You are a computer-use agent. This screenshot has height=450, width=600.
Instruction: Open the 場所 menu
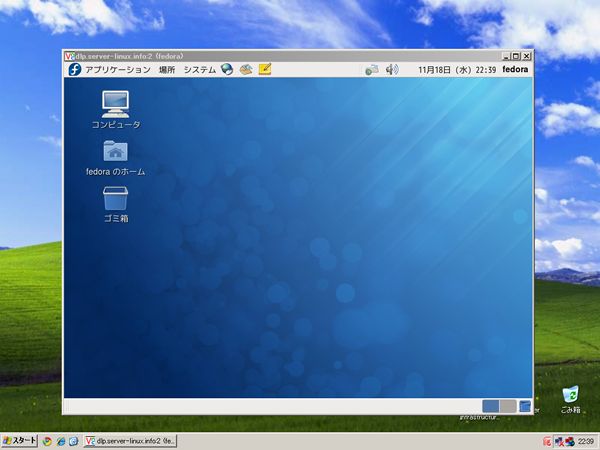pyautogui.click(x=167, y=70)
